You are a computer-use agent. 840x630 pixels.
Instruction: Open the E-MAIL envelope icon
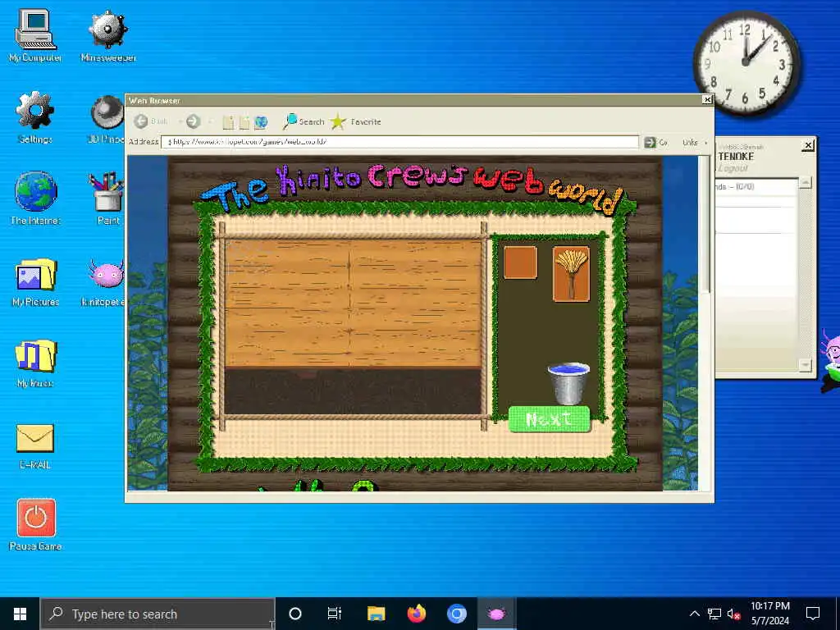tap(35, 446)
